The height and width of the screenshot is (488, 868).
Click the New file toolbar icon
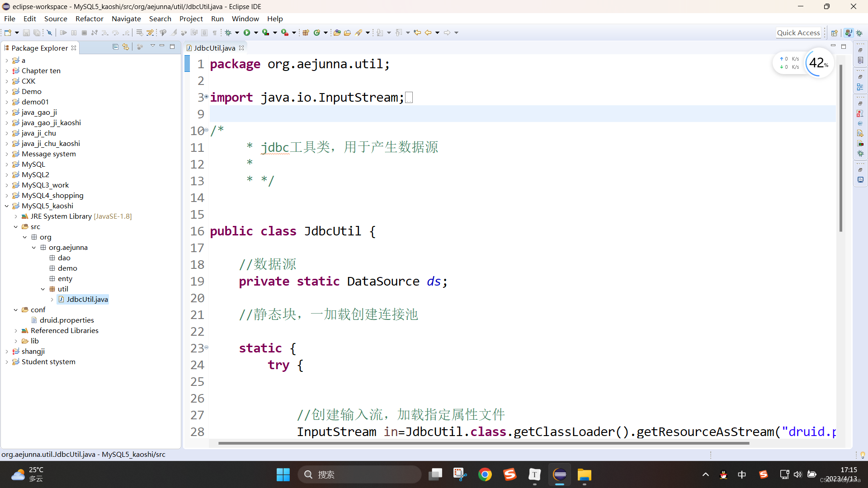pos(8,33)
